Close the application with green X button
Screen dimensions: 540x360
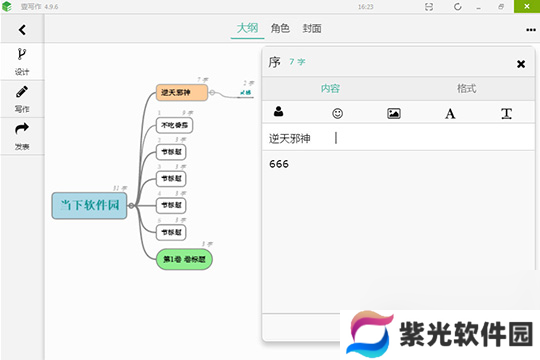click(x=527, y=7)
